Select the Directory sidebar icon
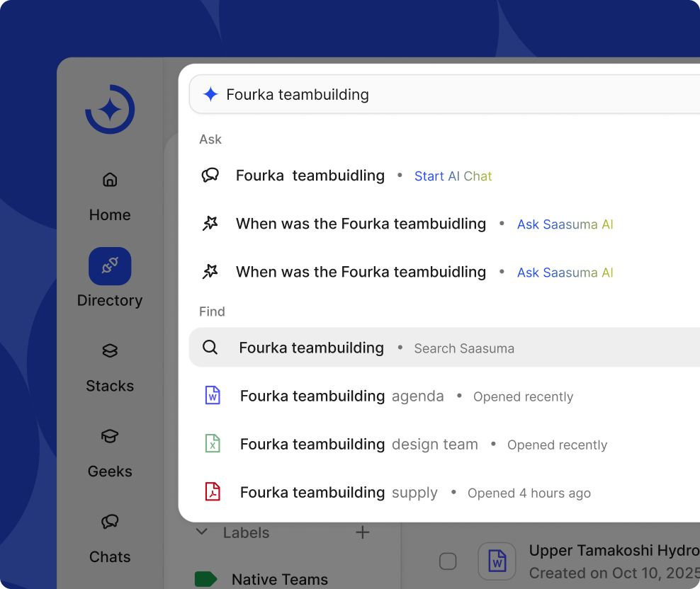Viewport: 700px width, 589px height. [110, 266]
